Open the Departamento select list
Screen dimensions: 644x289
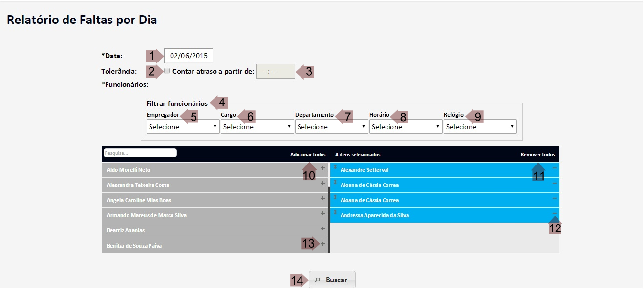point(332,127)
